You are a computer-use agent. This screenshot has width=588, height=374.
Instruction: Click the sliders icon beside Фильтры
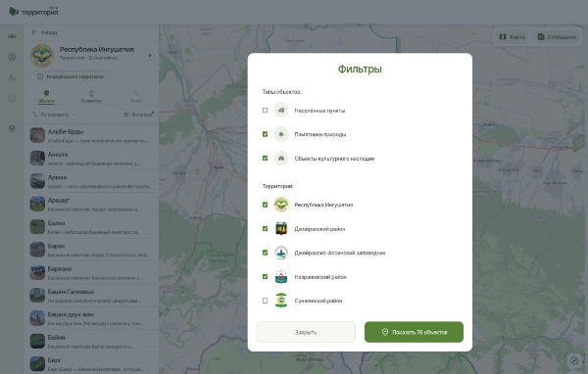[126, 115]
